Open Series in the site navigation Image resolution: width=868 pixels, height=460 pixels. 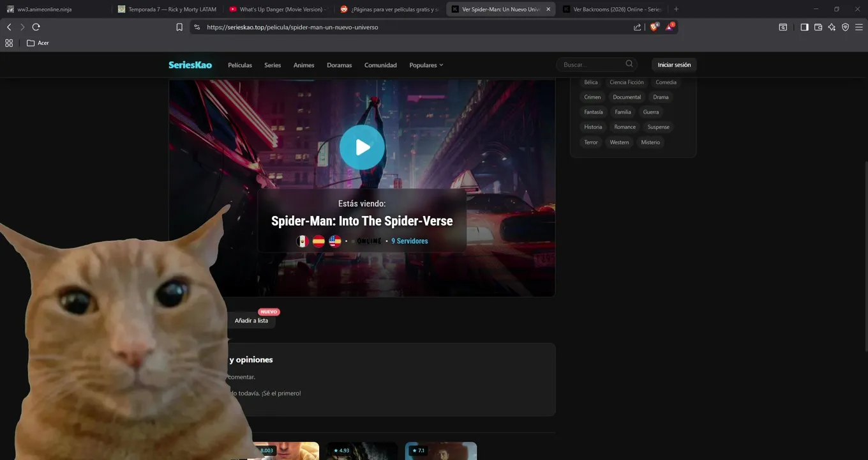[x=273, y=65]
